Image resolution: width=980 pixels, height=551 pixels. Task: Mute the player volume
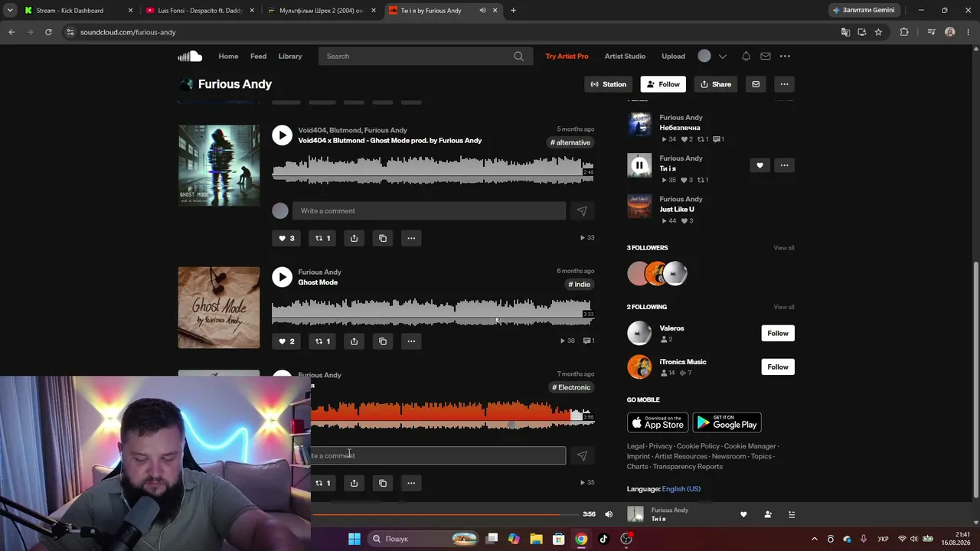[x=609, y=514]
